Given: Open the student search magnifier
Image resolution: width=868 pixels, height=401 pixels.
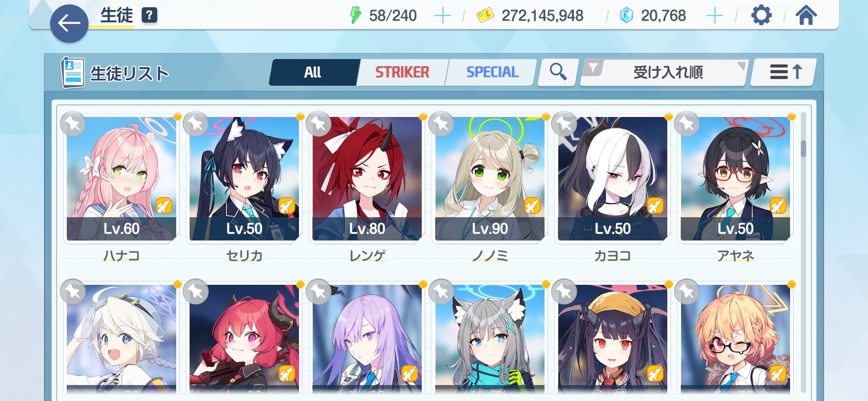Looking at the screenshot, I should 558,72.
